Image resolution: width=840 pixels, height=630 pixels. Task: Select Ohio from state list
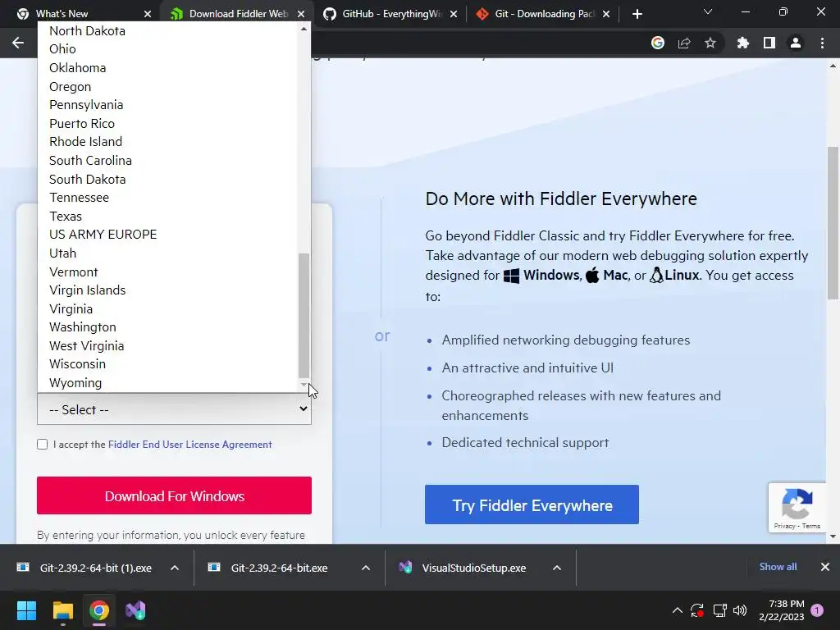point(167,48)
